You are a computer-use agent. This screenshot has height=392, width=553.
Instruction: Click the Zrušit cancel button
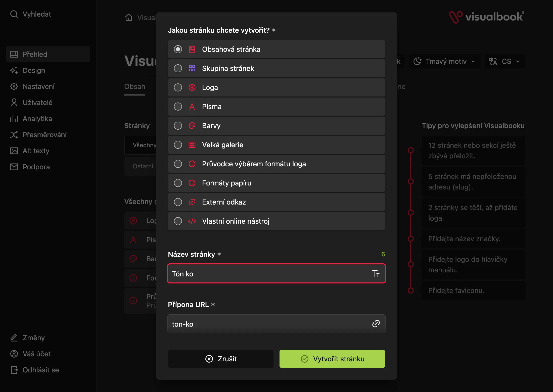point(221,359)
